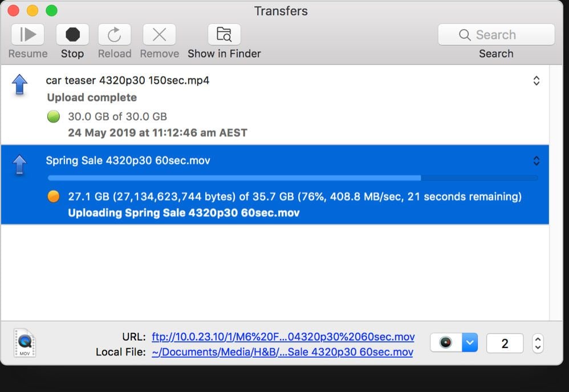Click the green status dot for completed upload

[54, 116]
